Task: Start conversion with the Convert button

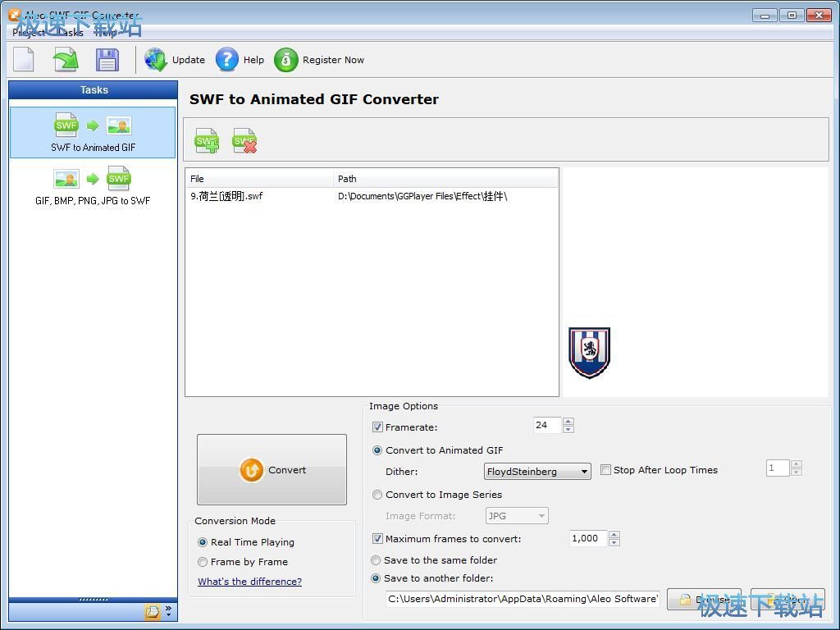Action: coord(272,470)
